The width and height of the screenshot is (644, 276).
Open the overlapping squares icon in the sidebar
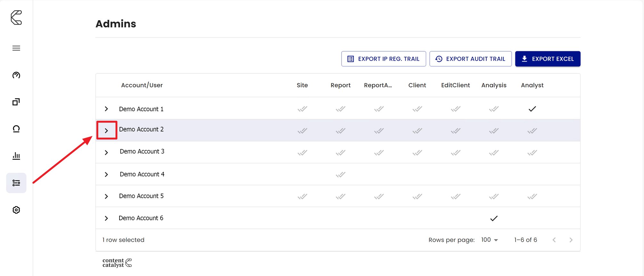click(x=16, y=102)
